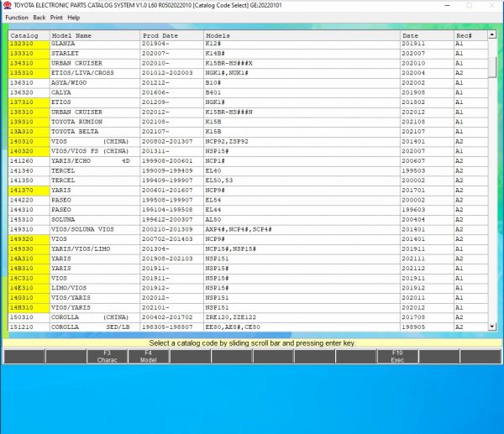Open the Print menu
Viewport: 504px width, 434px height.
(56, 18)
